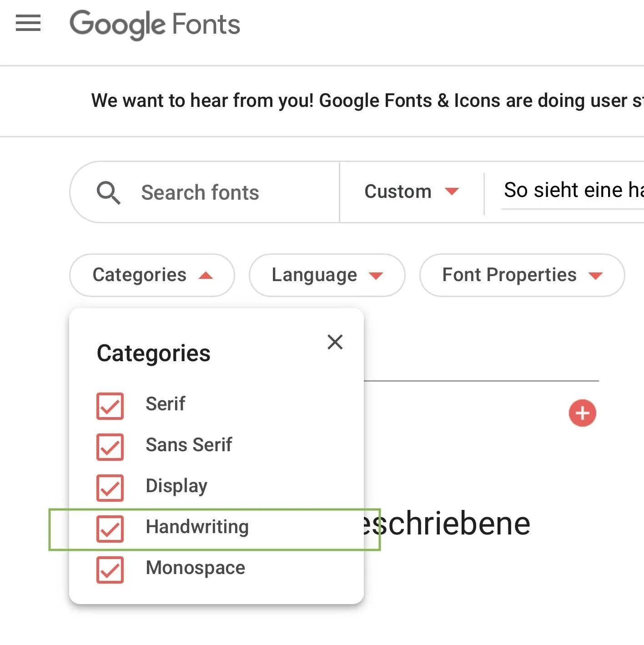Open the hamburger navigation menu

pos(28,23)
